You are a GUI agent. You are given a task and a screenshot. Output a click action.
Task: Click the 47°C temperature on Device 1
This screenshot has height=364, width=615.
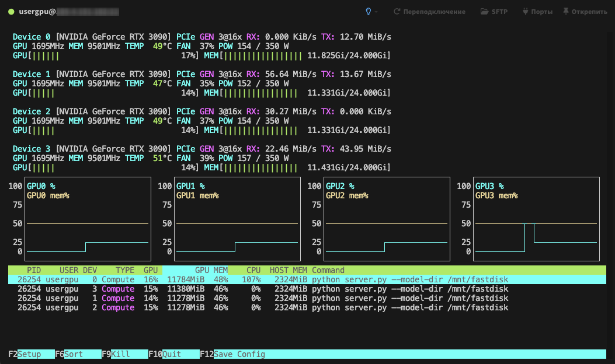coord(162,83)
